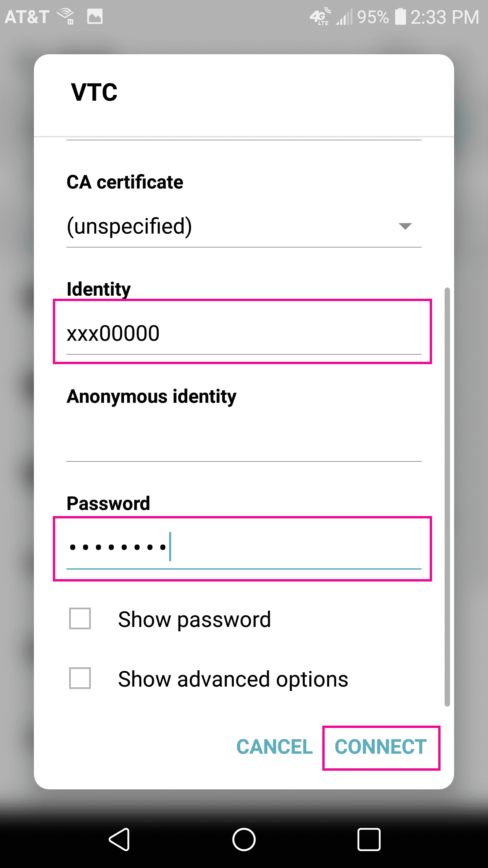
Task: Tap the Wi-Fi calling status icon
Action: [x=66, y=16]
